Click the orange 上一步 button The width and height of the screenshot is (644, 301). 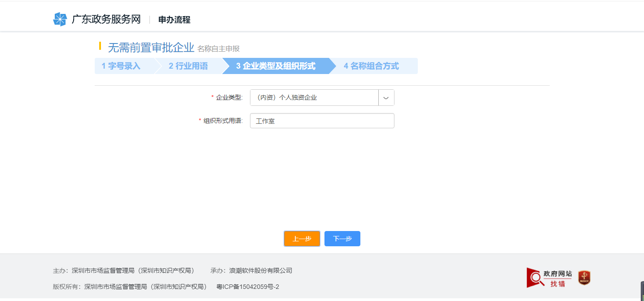[x=302, y=238]
